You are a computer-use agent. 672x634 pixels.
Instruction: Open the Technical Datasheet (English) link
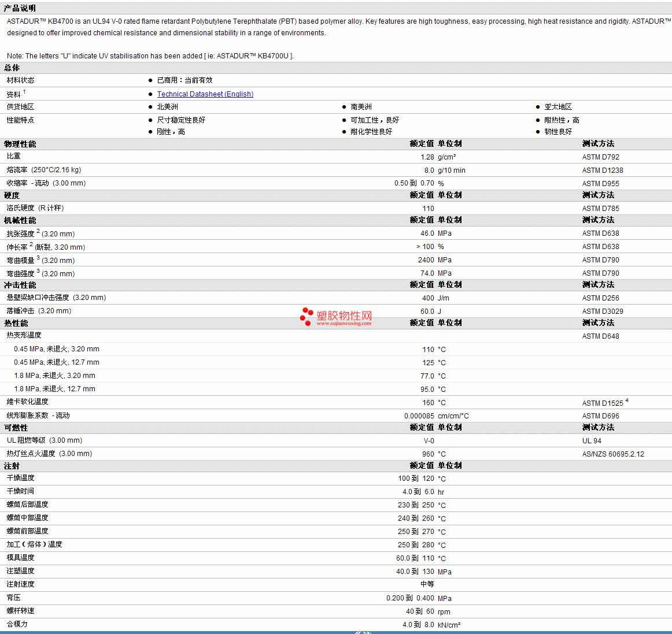pyautogui.click(x=205, y=94)
